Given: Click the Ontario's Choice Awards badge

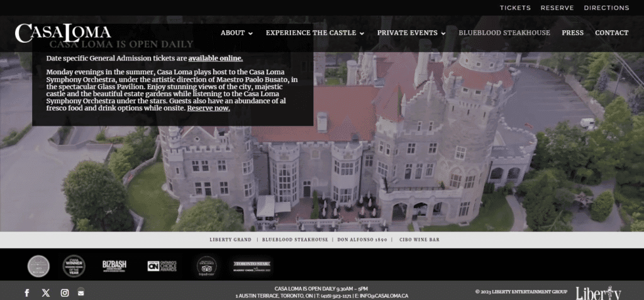Looking at the screenshot, I should click(162, 266).
